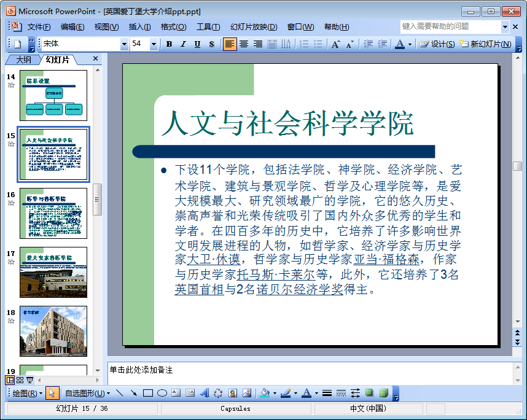Screen dimensions: 527x420
Task: Apply text shadow with S icon
Action: [211, 44]
